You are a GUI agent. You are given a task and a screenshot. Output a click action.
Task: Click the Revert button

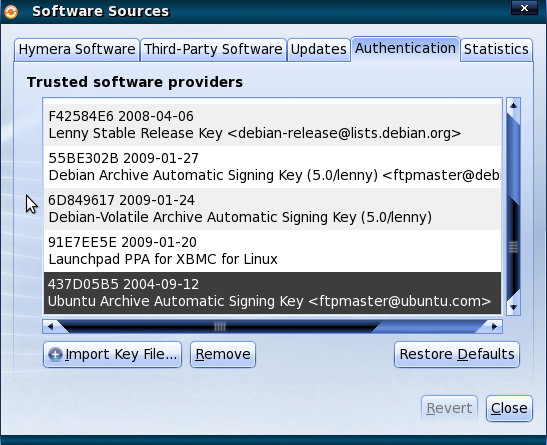pos(449,408)
